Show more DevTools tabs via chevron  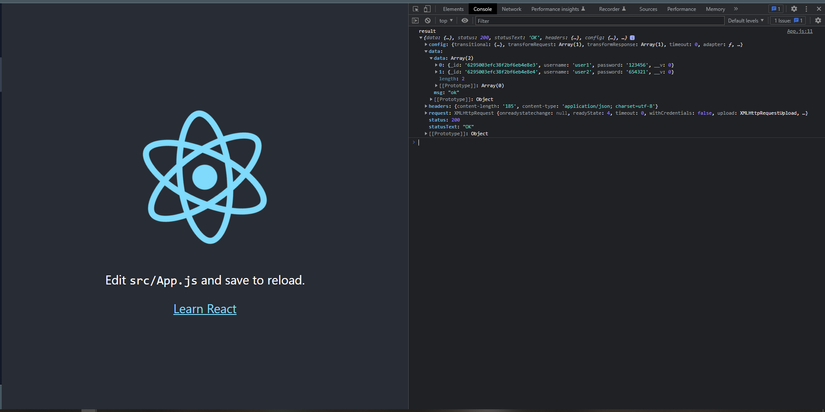[x=736, y=9]
